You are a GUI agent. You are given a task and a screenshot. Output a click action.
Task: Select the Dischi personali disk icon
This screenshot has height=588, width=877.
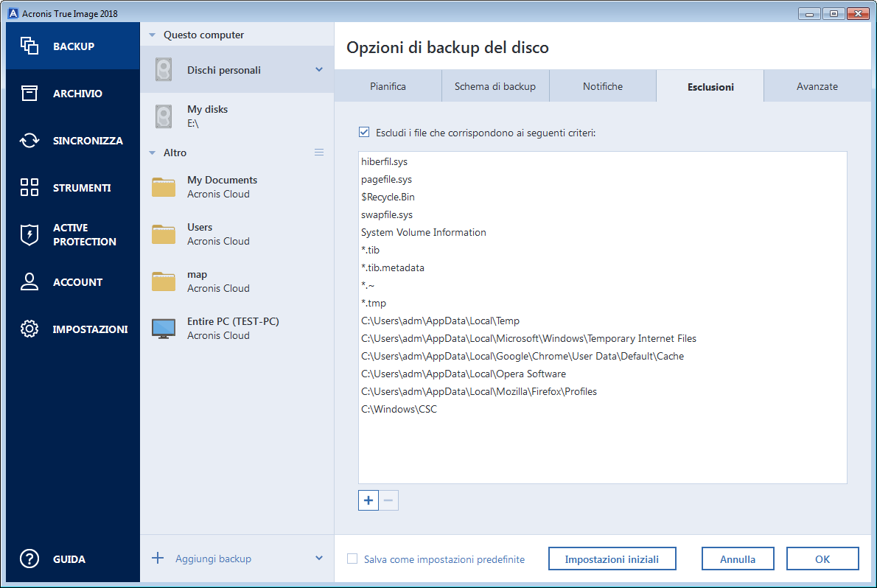[x=164, y=70]
